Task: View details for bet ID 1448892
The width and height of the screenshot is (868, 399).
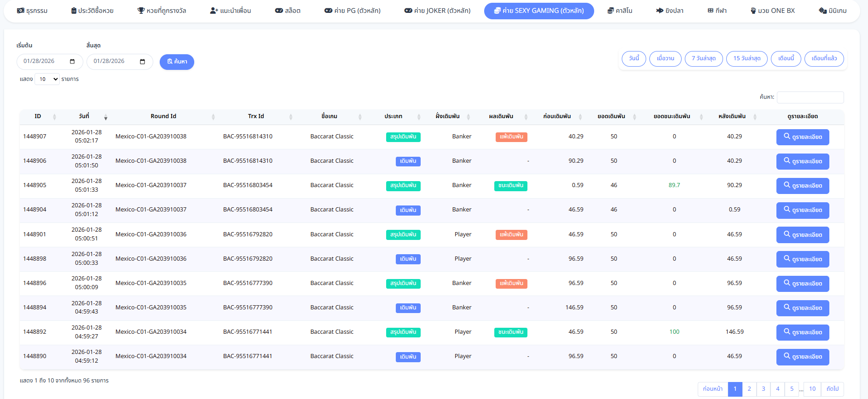Action: [x=802, y=332]
